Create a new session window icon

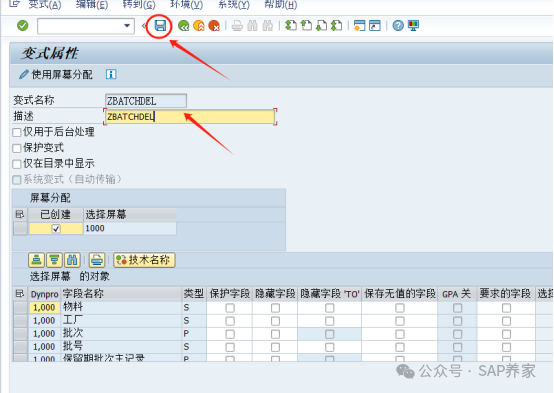point(359,25)
